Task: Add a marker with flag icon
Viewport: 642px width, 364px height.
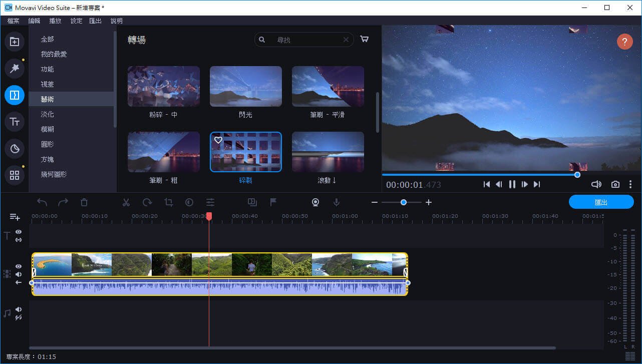Action: pyautogui.click(x=273, y=202)
